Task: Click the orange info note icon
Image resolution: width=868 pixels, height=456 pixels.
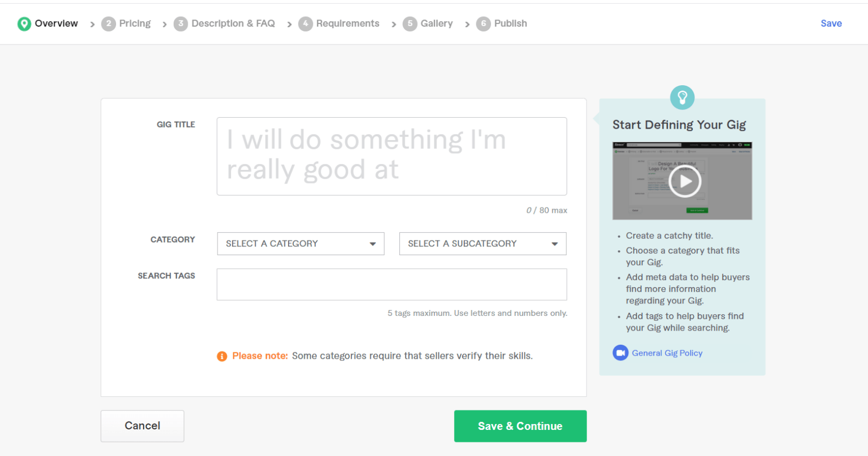Action: 222,356
